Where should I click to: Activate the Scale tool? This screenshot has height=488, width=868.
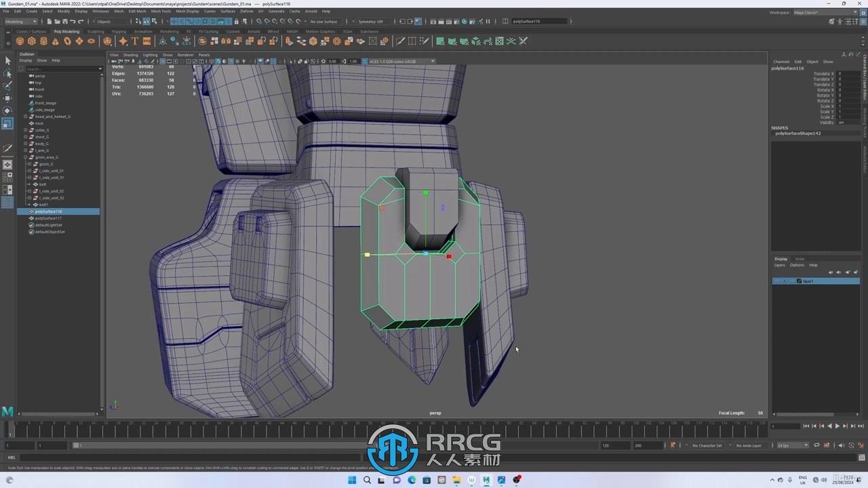tap(7, 123)
